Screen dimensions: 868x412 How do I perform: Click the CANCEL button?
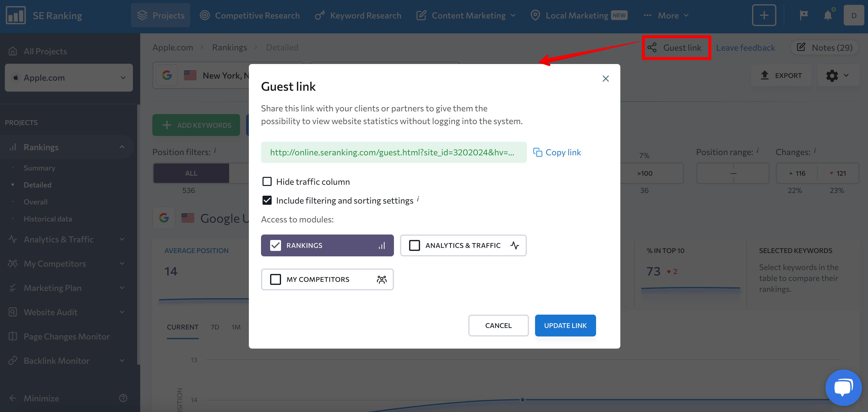tap(498, 326)
